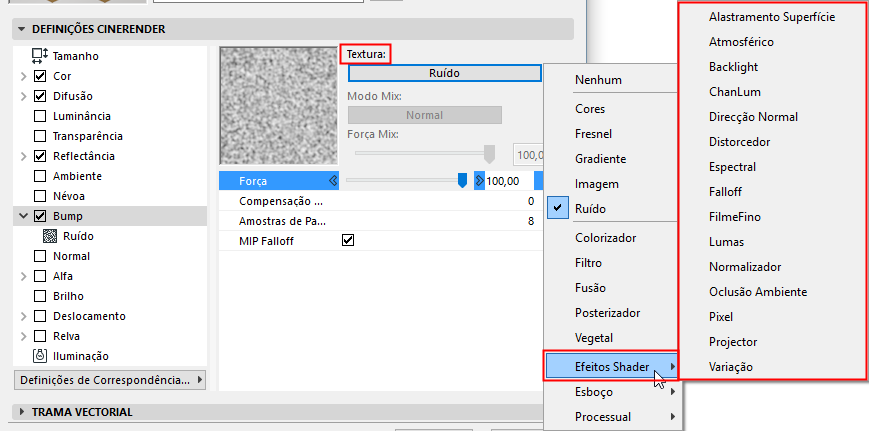Expand the Difusão tree item arrow
This screenshot has height=431, width=869.
click(23, 96)
